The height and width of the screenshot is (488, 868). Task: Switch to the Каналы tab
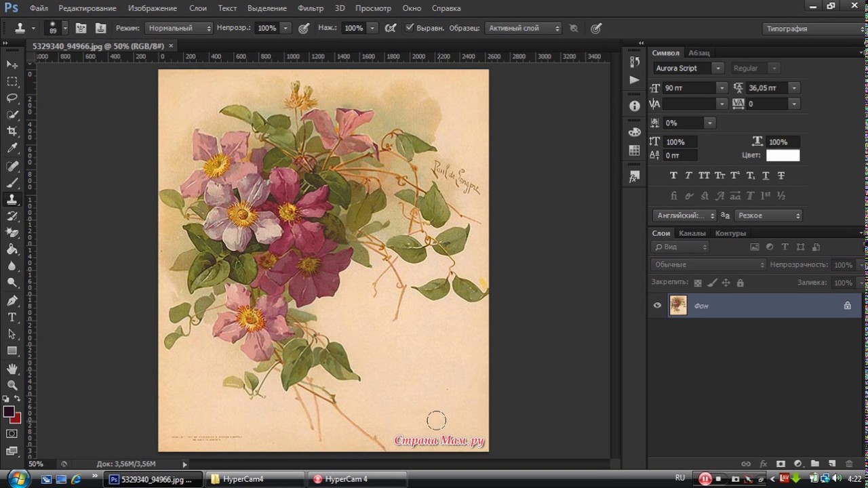(x=692, y=233)
